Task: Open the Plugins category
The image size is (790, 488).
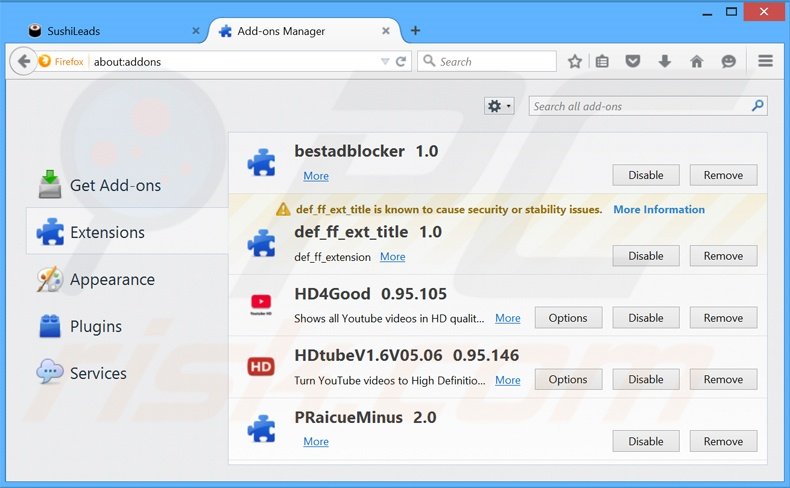Action: point(127,326)
